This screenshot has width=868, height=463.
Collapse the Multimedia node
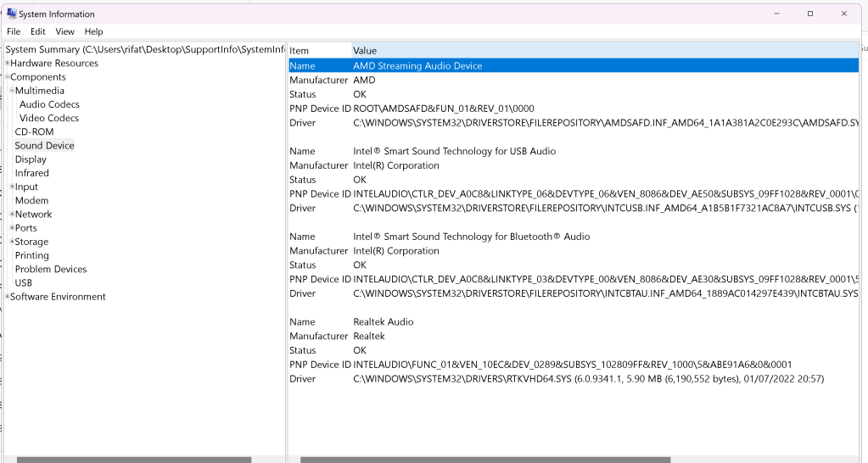[x=12, y=90]
